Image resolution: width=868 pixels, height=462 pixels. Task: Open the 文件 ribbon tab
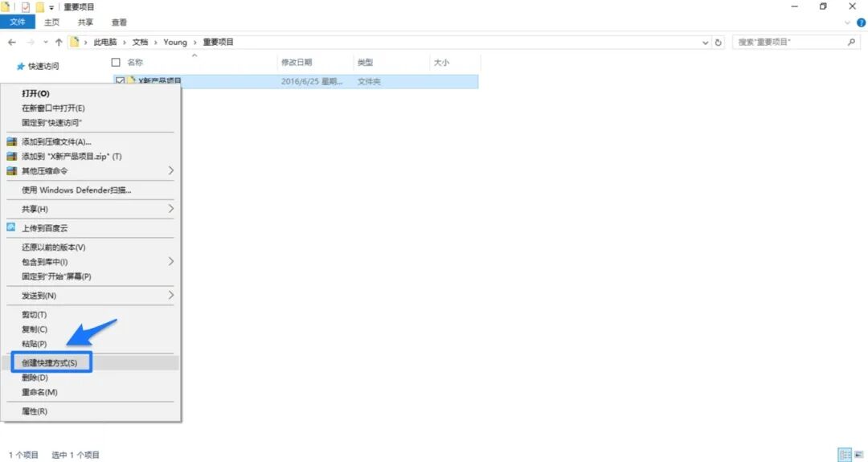pos(17,22)
